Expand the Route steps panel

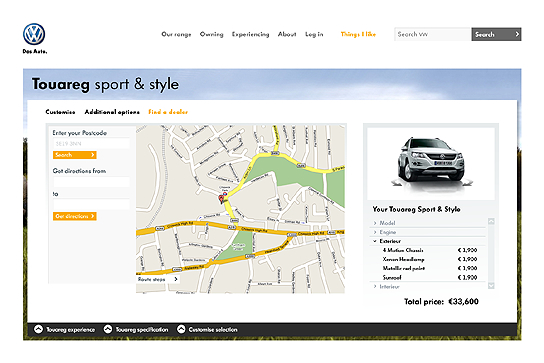[x=158, y=279]
